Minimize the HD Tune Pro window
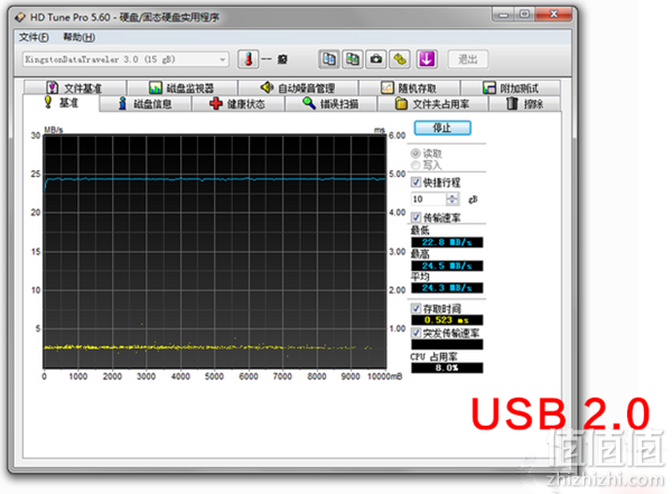Viewport: 672px width, 494px height. pyautogui.click(x=503, y=15)
